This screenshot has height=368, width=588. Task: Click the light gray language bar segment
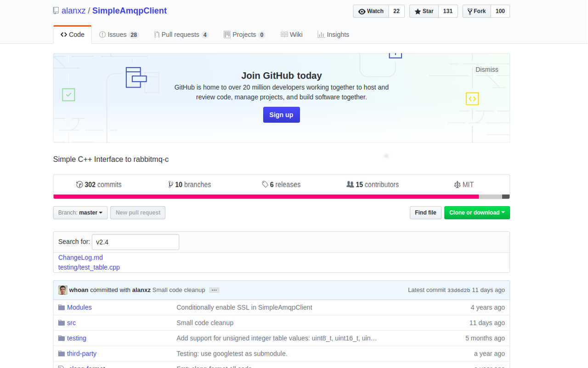point(490,196)
